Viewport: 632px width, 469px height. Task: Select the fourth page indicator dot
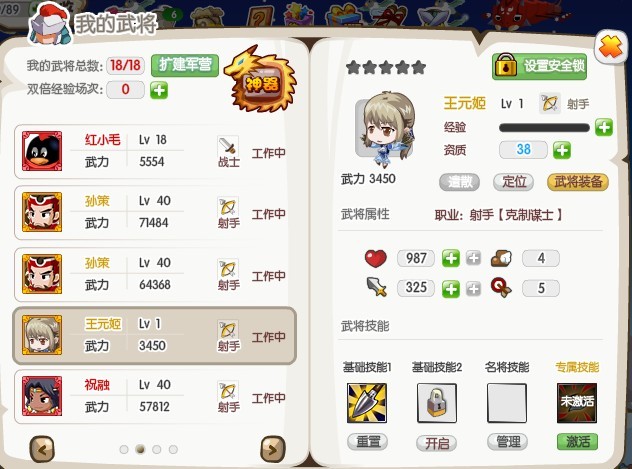tap(173, 449)
